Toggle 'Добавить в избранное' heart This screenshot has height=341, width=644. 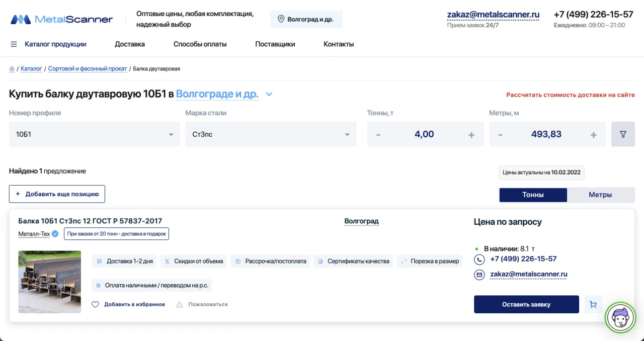click(95, 304)
